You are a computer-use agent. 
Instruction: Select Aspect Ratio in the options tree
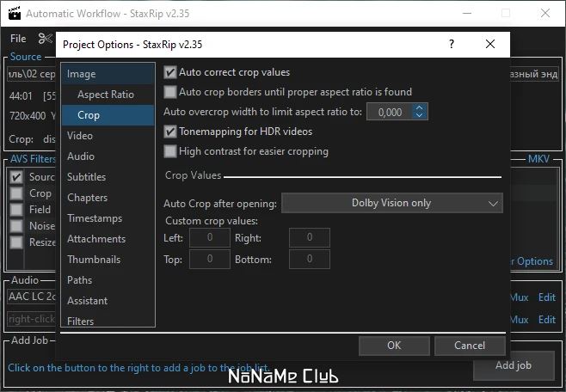click(106, 95)
